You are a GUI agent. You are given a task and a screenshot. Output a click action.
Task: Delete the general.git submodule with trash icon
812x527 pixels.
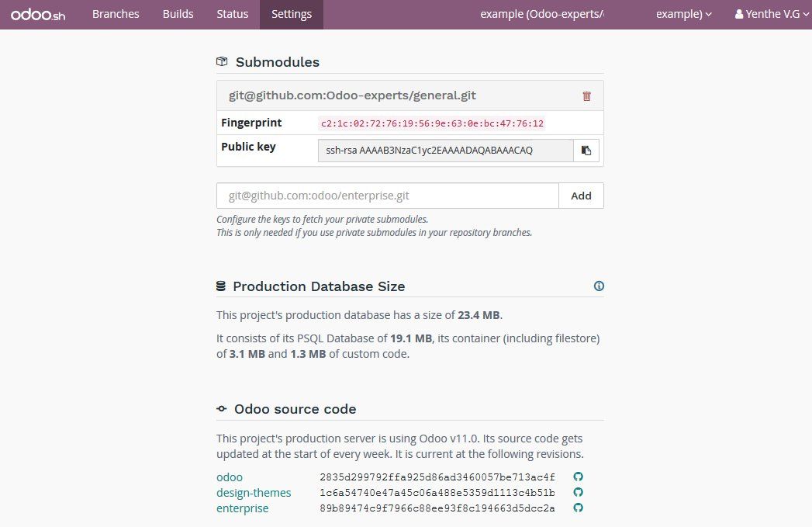click(x=586, y=96)
